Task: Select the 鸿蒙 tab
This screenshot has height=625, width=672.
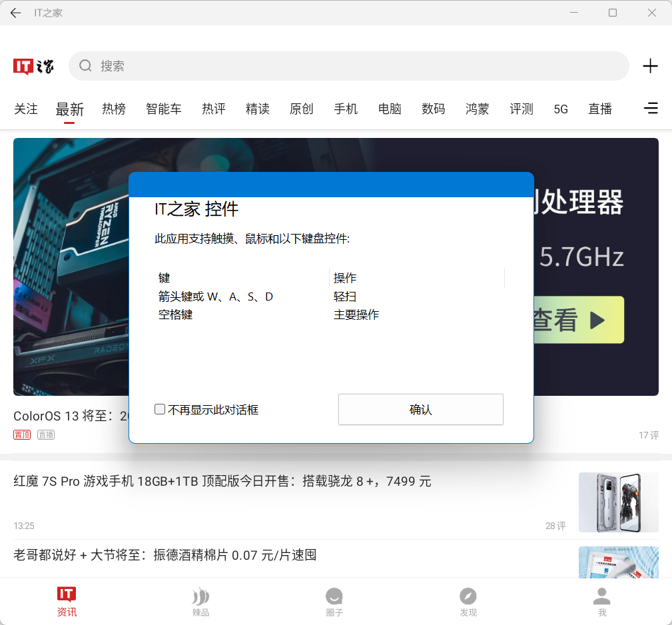Action: click(478, 109)
